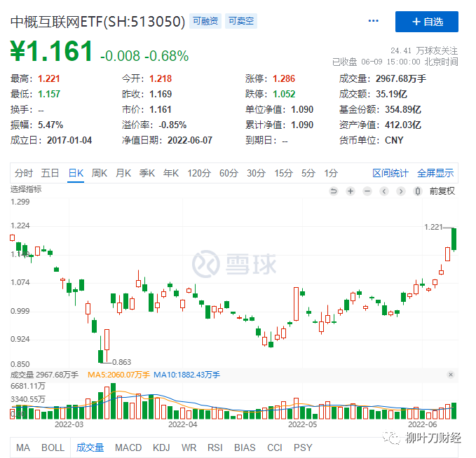Click the price ¥1.161
The image size is (476, 458).
point(51,51)
